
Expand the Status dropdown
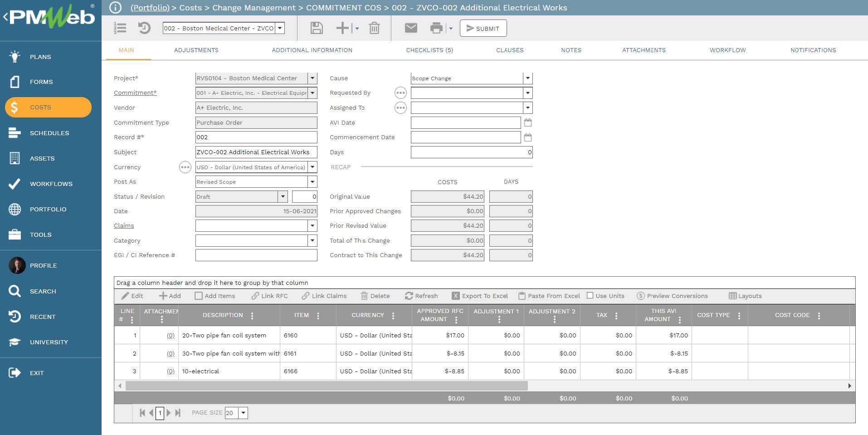click(283, 196)
